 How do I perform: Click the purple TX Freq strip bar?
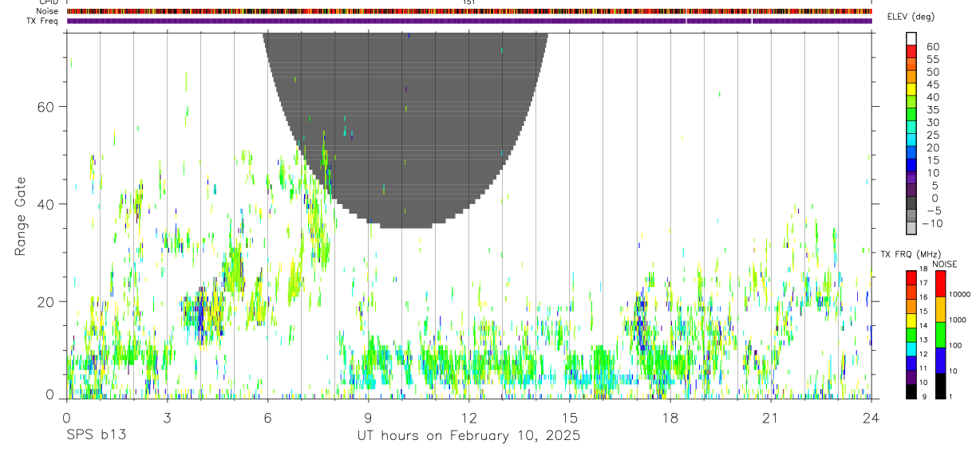(x=469, y=21)
